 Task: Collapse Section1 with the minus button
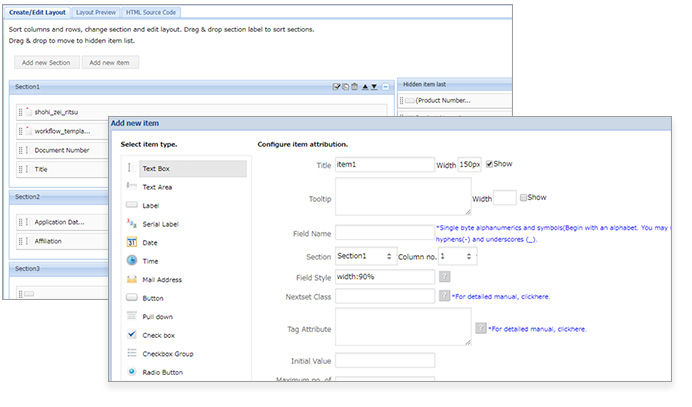(x=386, y=87)
